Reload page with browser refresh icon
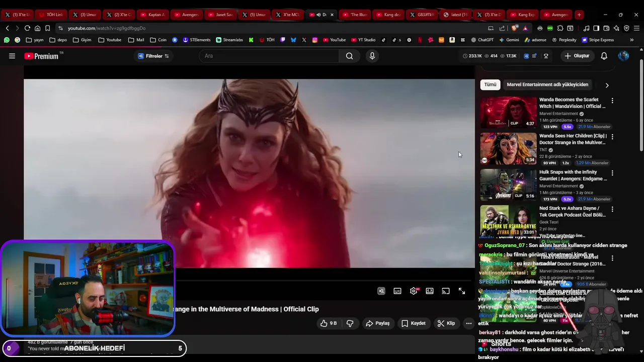644x362 pixels. [x=27, y=28]
